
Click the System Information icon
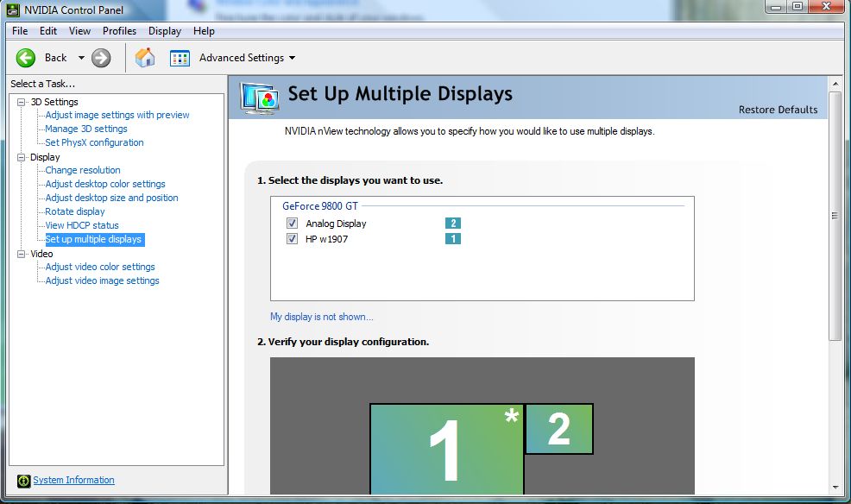tap(24, 481)
